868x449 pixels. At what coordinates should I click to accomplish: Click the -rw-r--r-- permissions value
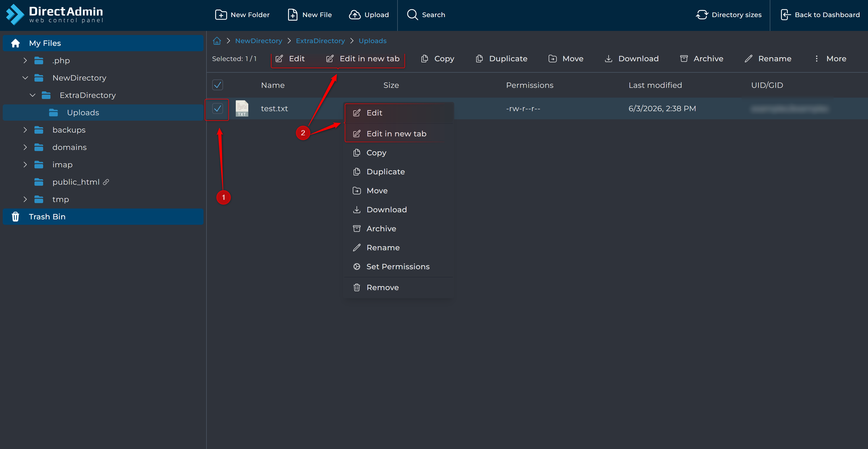point(523,108)
